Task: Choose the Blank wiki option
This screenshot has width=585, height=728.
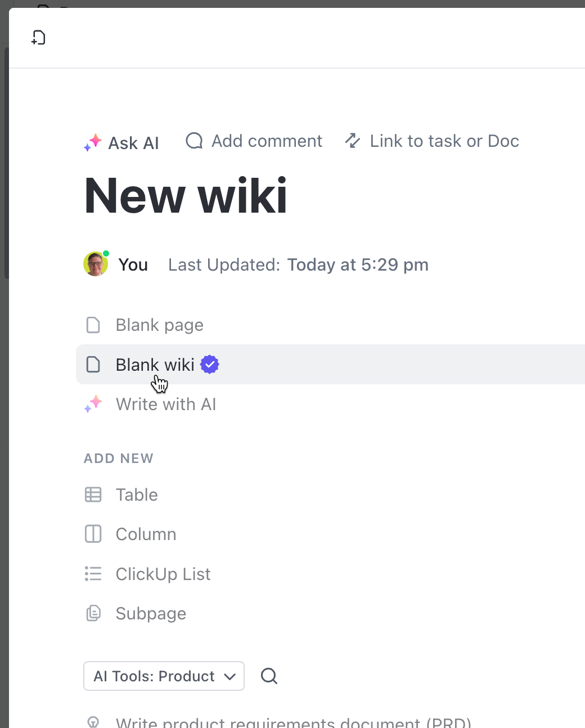Action: pos(155,365)
